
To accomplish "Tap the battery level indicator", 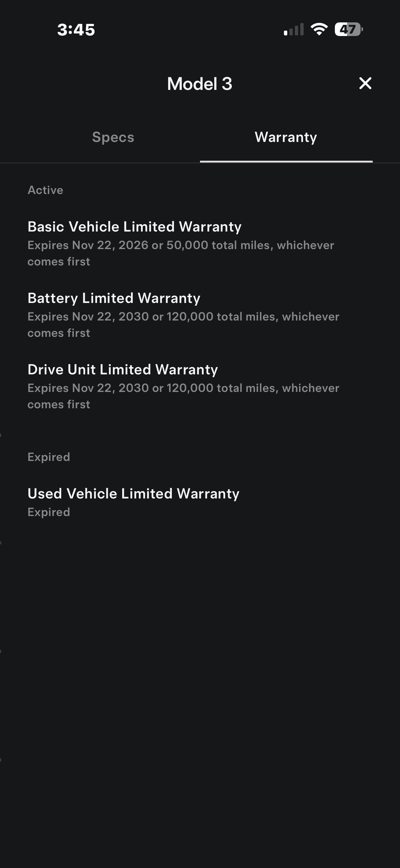I will 348,29.
